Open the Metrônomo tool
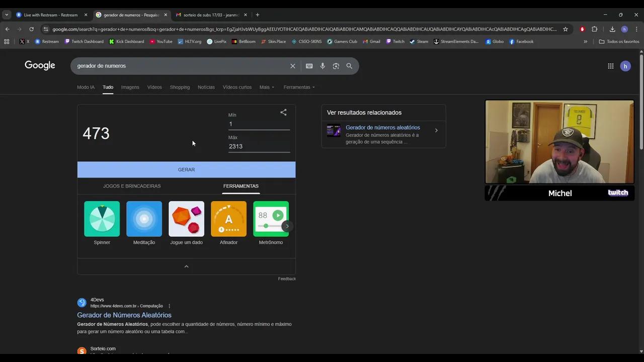 click(271, 219)
